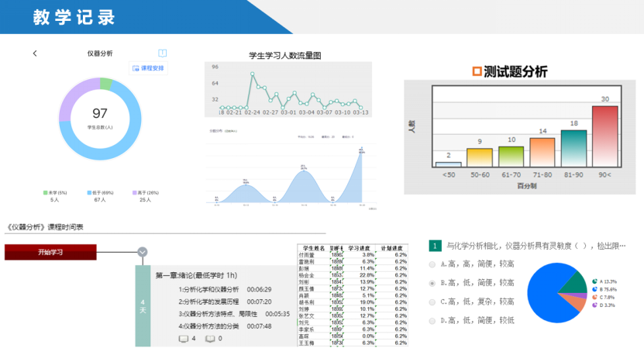Click the 高于 (26%) purple legend swatch
The height and width of the screenshot is (355, 644).
(135, 192)
